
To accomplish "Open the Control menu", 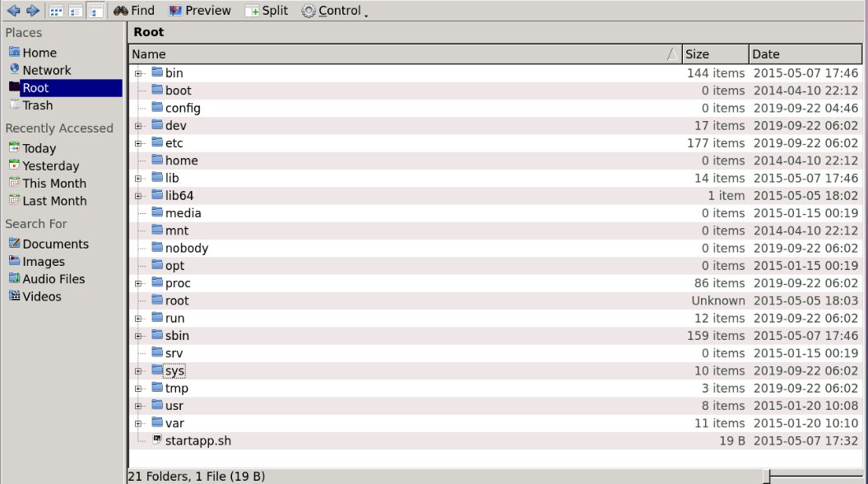I will pyautogui.click(x=333, y=11).
